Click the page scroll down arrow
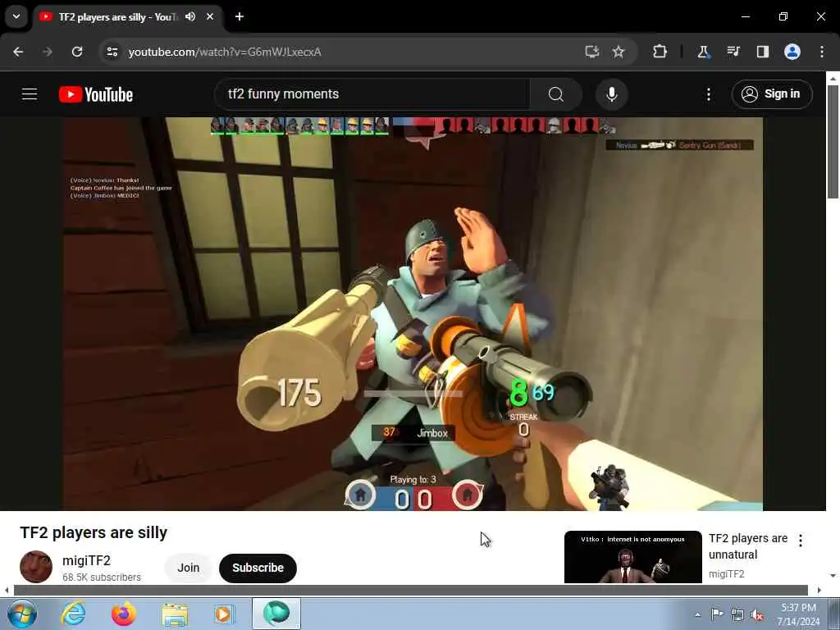This screenshot has width=840, height=630. [x=833, y=575]
